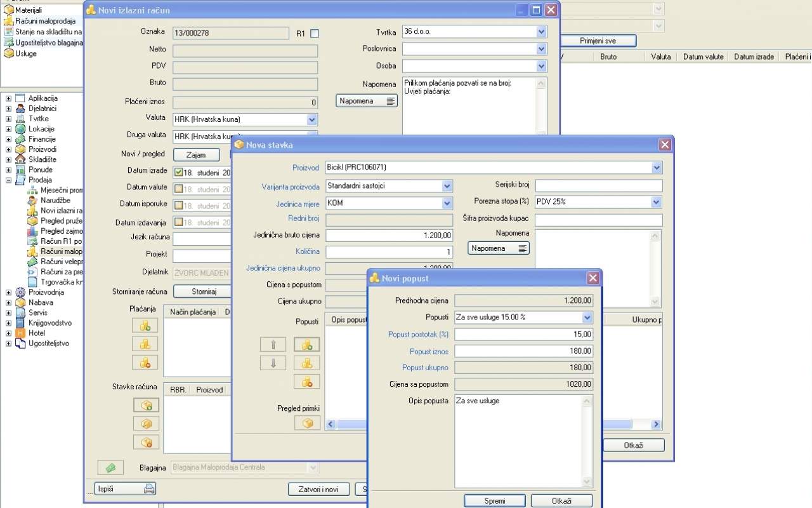
Task: Click Spremi in Novi popust dialog
Action: pos(495,501)
